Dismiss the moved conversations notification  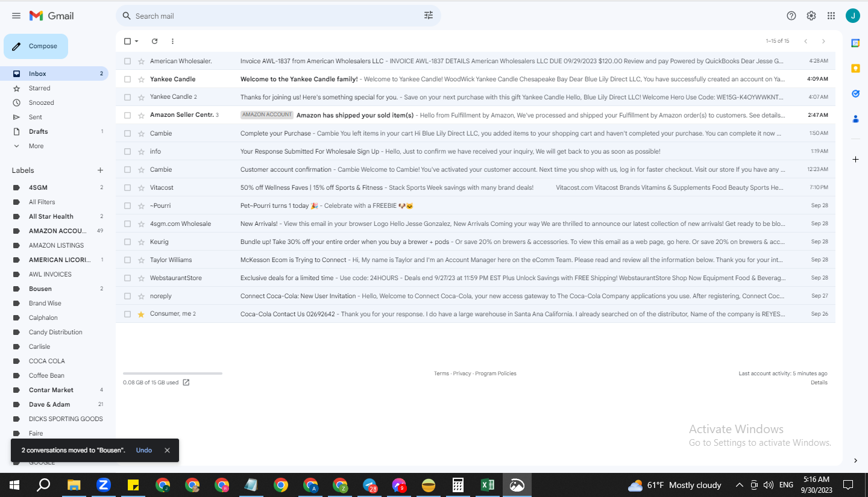point(167,450)
